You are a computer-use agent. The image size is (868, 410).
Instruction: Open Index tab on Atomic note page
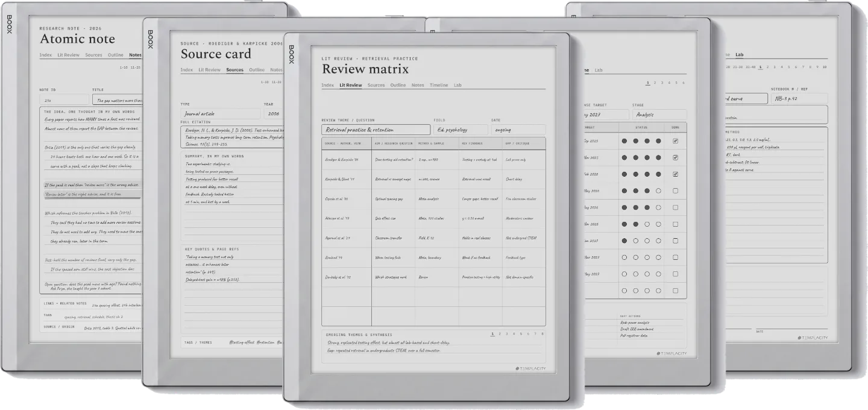click(46, 55)
